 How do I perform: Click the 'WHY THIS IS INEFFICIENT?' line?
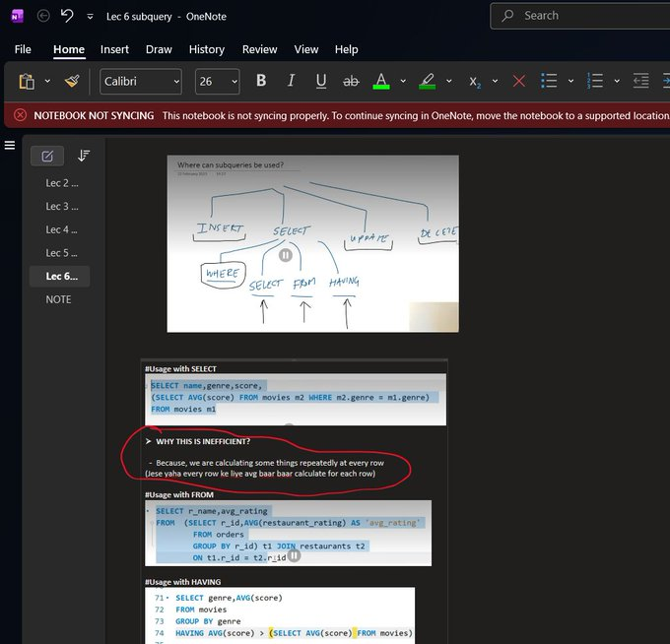coord(203,441)
